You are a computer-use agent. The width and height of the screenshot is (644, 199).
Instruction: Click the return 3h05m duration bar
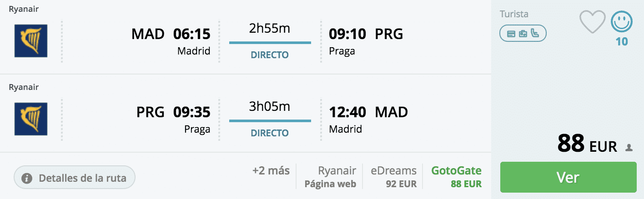pos(270,120)
